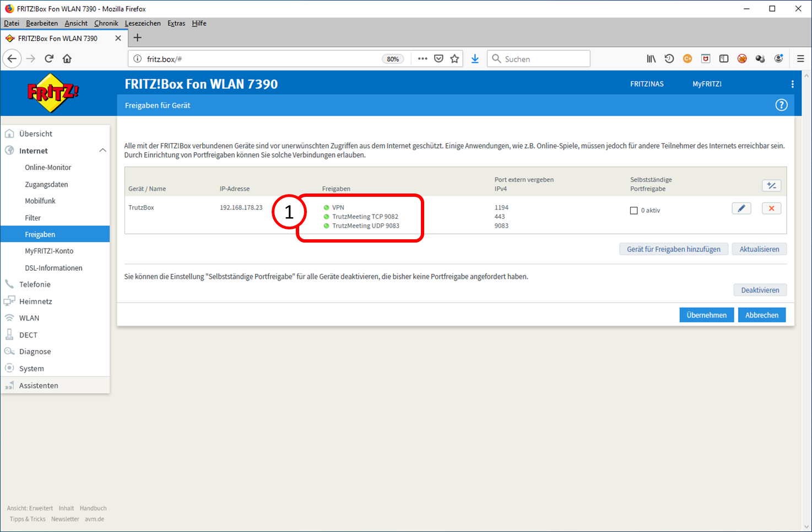Viewport: 812px width, 532px height.
Task: Open new browser tab with plus
Action: (x=138, y=37)
